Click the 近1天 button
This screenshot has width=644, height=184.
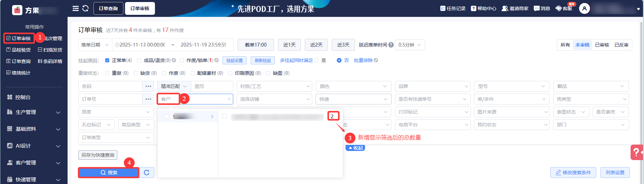click(289, 45)
